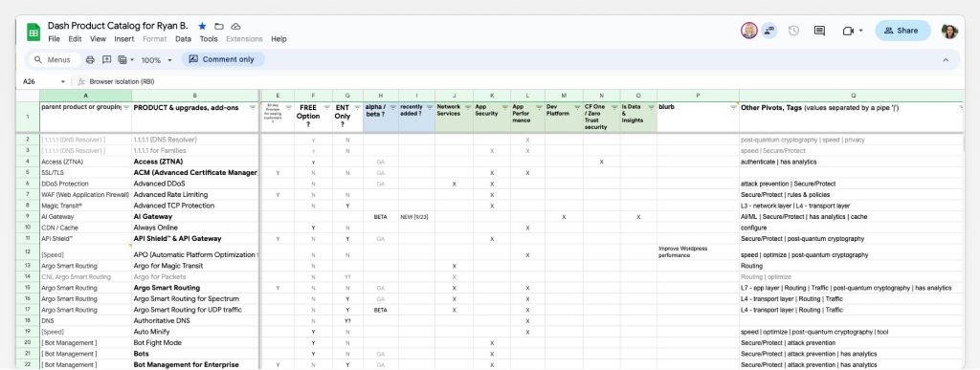This screenshot has height=370, width=980.
Task: Click the Share button
Action: [x=902, y=31]
